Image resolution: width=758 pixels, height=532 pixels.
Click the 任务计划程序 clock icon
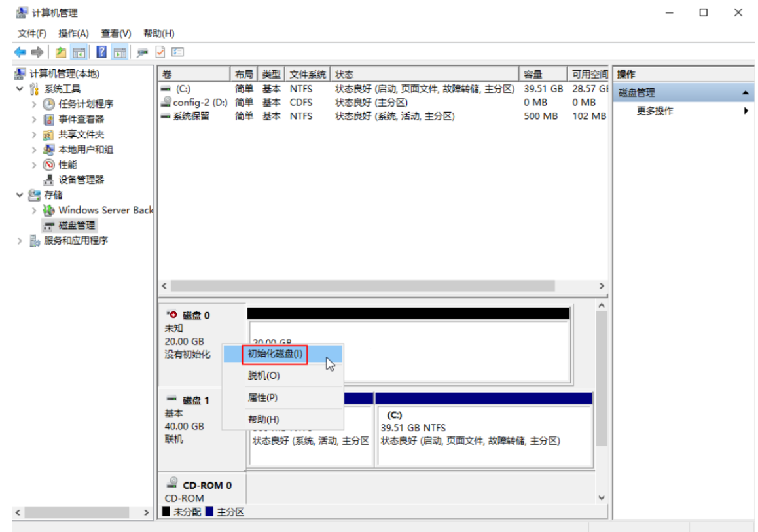click(48, 104)
